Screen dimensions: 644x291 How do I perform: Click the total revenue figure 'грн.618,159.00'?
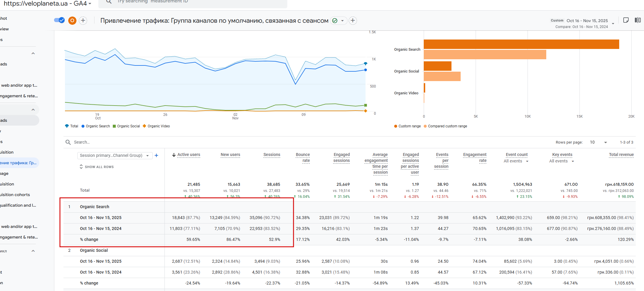tap(619, 184)
